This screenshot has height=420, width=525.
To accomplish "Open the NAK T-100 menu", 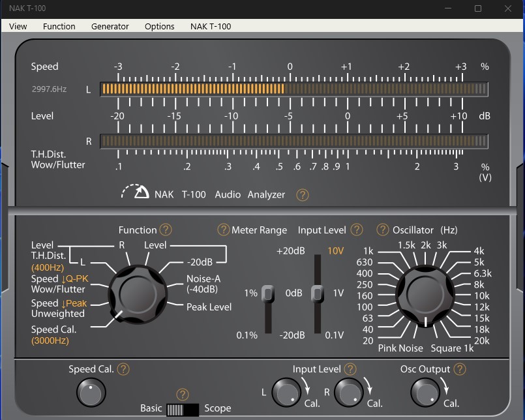I will pyautogui.click(x=211, y=26).
